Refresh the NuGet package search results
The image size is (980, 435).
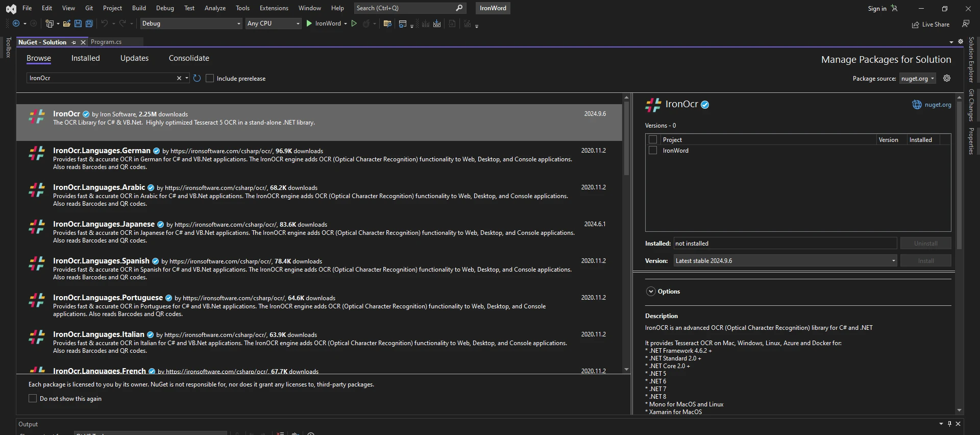(197, 78)
